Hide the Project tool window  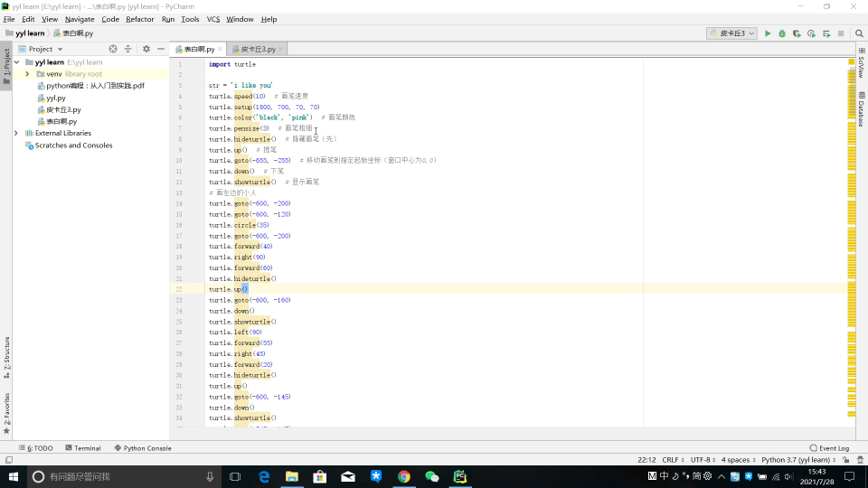(161, 49)
